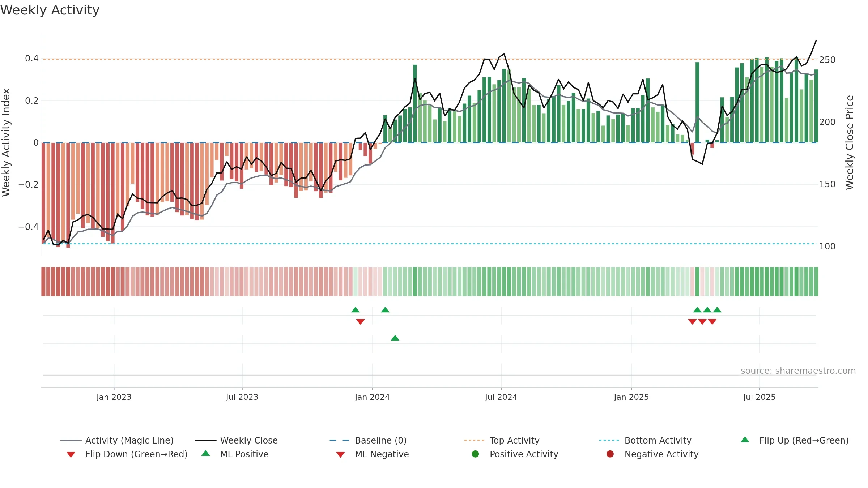Select the Jul 2023 axis label

[242, 397]
